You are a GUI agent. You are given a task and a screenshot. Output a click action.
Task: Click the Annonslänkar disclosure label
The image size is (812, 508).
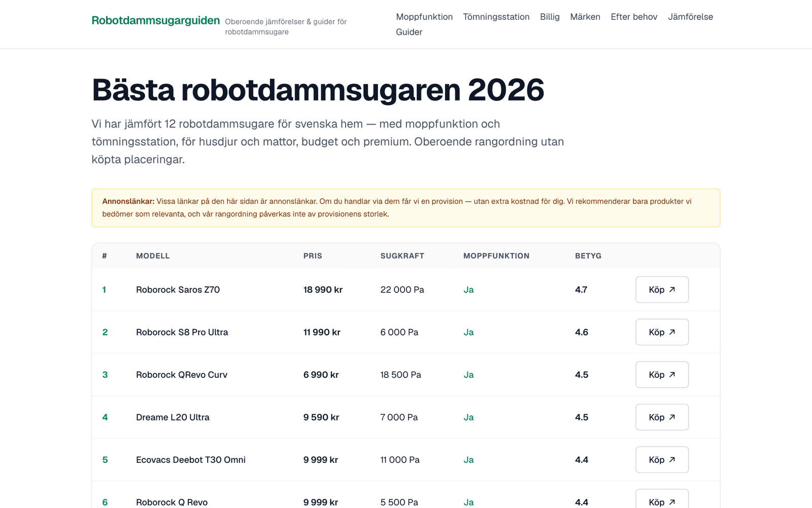128,201
